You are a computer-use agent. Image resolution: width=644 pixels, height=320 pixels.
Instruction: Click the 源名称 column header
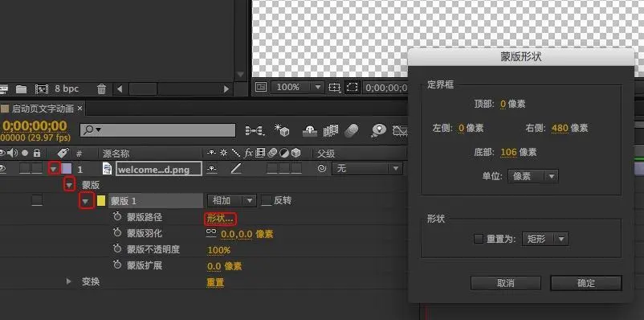pyautogui.click(x=116, y=154)
